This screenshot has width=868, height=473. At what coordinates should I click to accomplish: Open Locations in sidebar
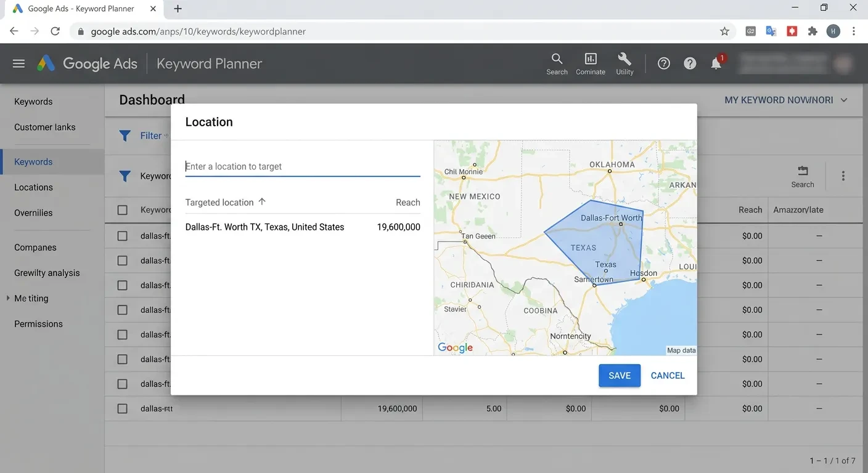coord(33,187)
